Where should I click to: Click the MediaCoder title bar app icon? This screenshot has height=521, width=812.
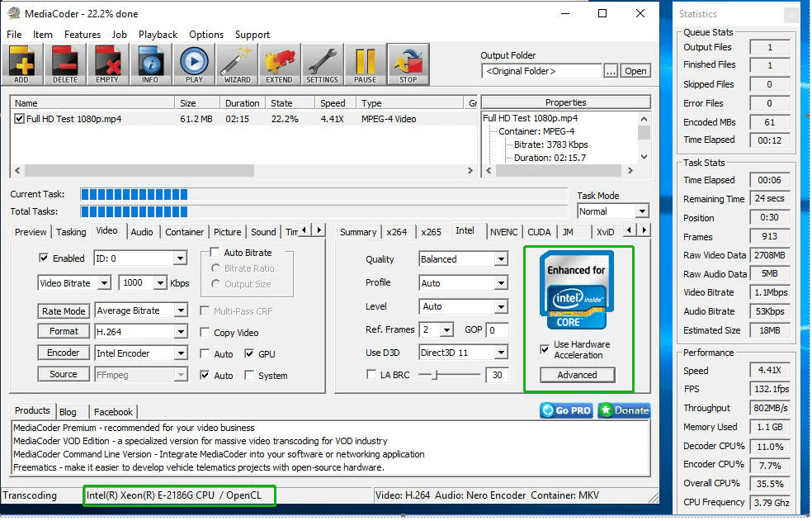pyautogui.click(x=13, y=13)
